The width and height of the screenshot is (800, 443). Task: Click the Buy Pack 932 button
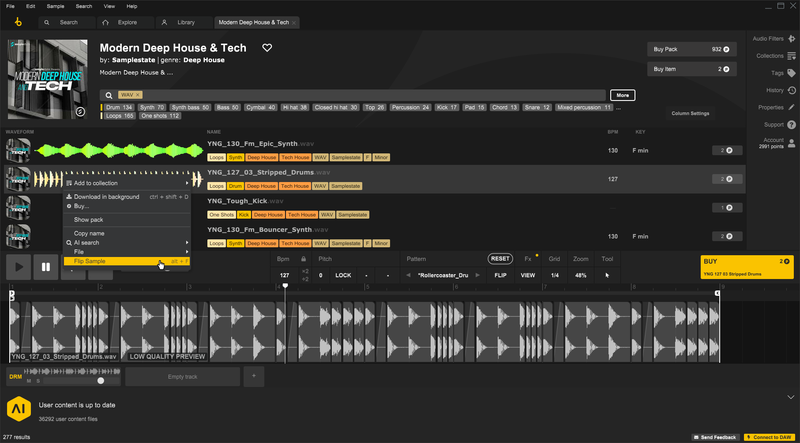[692, 50]
